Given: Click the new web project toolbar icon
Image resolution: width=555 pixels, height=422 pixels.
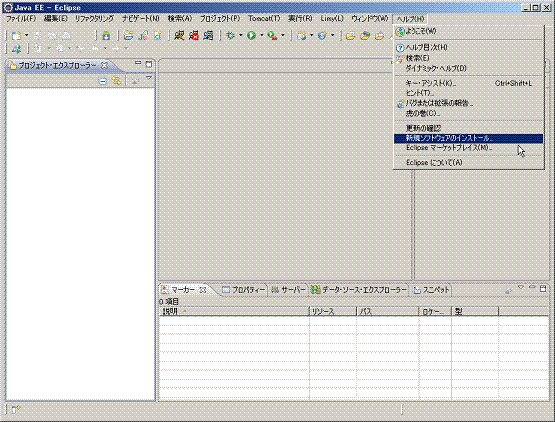Looking at the screenshot, I should (x=302, y=35).
